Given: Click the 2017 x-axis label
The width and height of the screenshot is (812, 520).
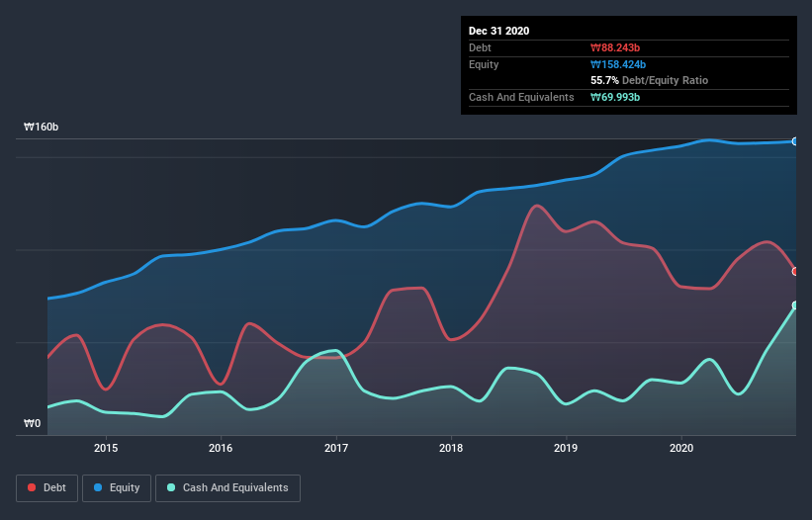Looking at the screenshot, I should 336,448.
